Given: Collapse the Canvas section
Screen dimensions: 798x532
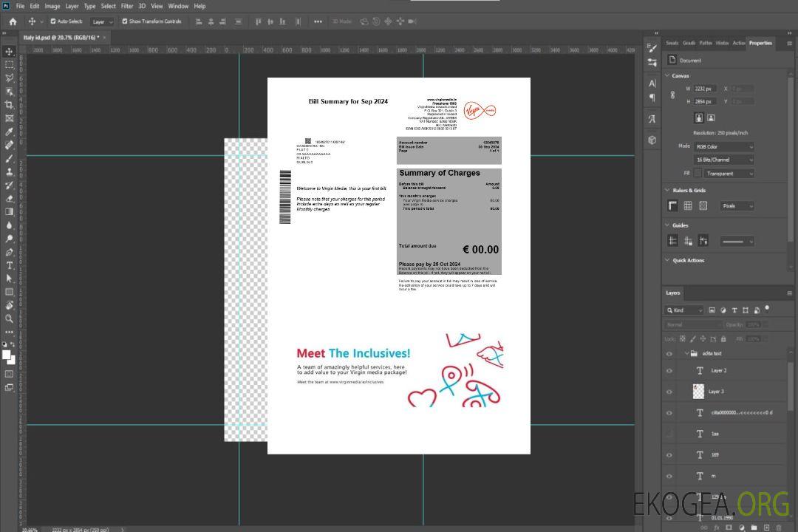Looking at the screenshot, I should pyautogui.click(x=667, y=75).
